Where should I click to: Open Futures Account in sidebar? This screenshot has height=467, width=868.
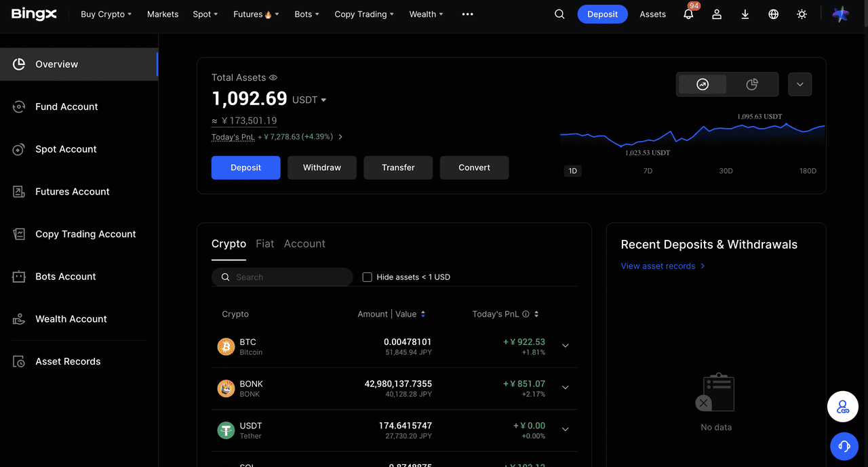(x=72, y=192)
